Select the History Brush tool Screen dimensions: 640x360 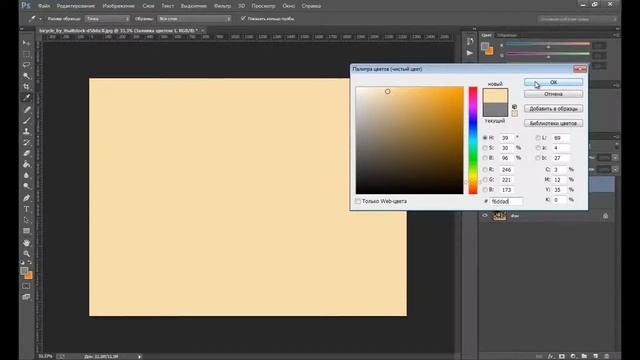click(x=27, y=142)
